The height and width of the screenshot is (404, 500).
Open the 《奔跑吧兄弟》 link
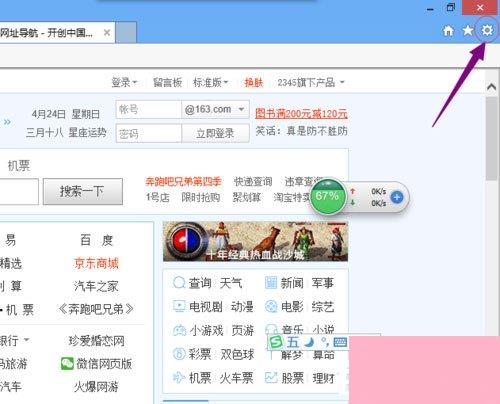[x=96, y=309]
